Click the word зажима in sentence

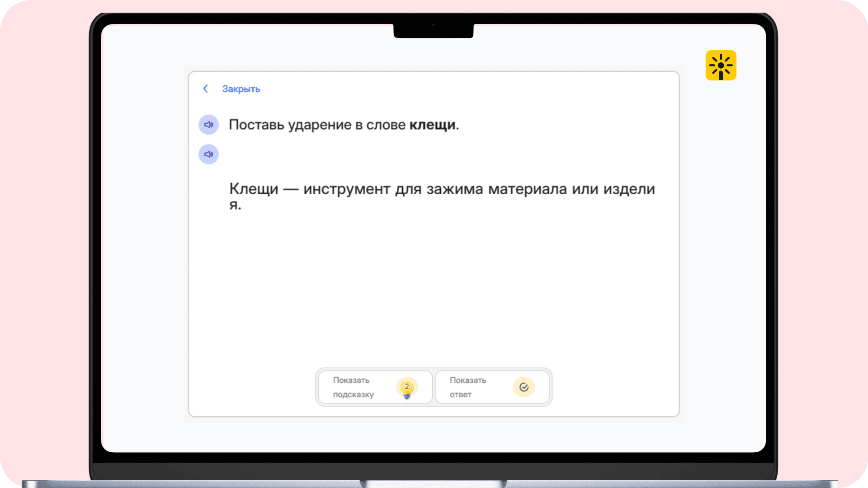455,189
